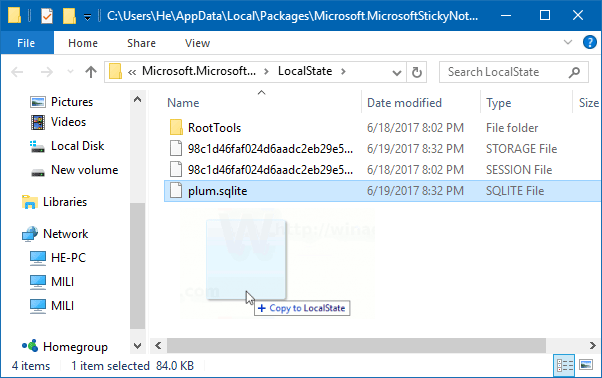Go forward with the Forward arrow
This screenshot has height=378, width=602.
tap(46, 72)
